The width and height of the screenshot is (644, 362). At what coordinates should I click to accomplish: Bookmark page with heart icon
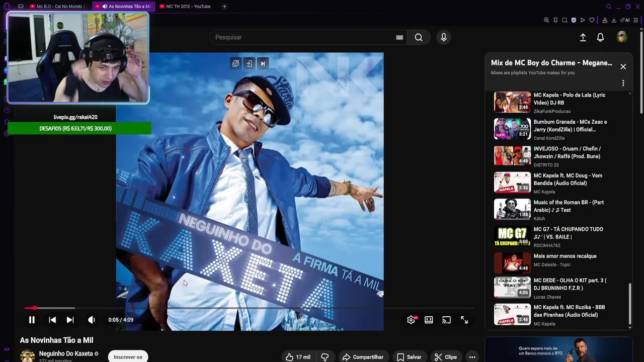coord(592,20)
